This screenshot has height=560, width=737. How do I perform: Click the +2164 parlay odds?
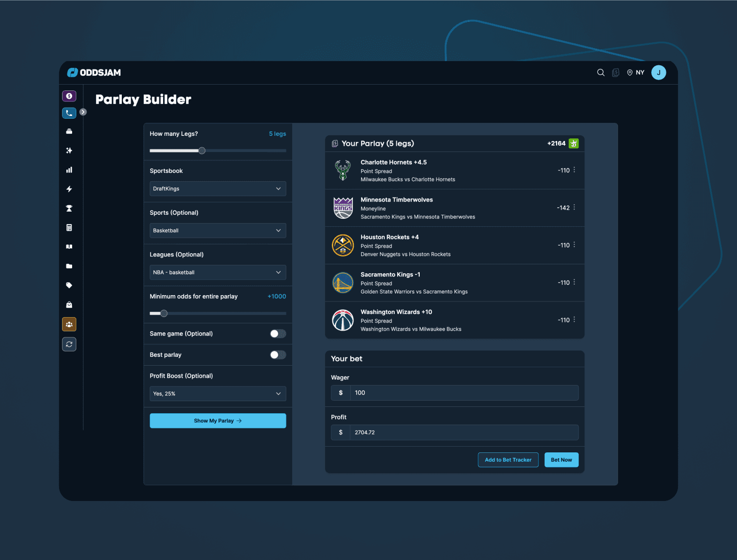[x=556, y=143]
